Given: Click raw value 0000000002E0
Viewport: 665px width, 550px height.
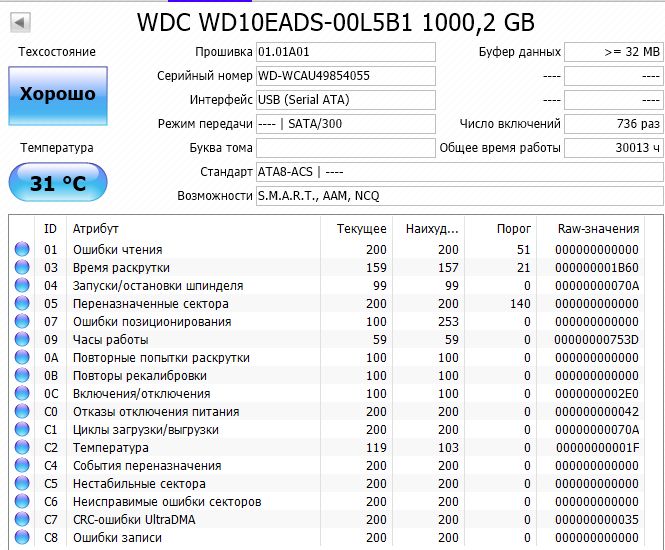Looking at the screenshot, I should 597,394.
